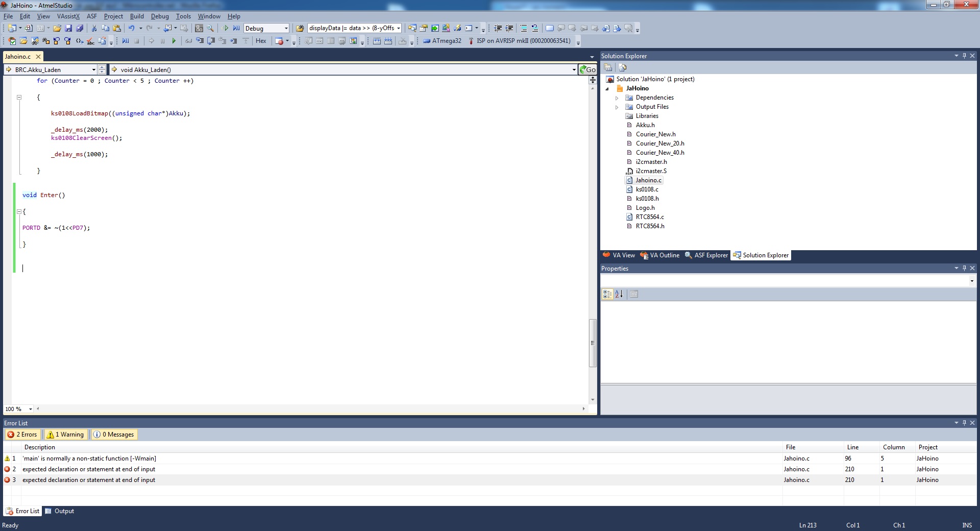The image size is (980, 531).
Task: Expand the Output Files tree node
Action: click(x=617, y=107)
